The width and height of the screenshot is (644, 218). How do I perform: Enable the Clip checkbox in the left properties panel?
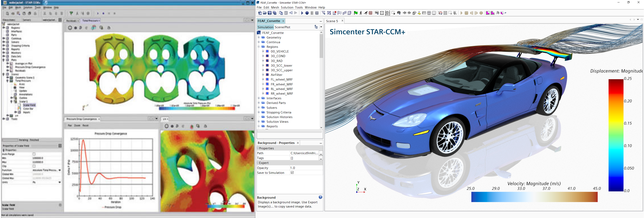coord(34,166)
